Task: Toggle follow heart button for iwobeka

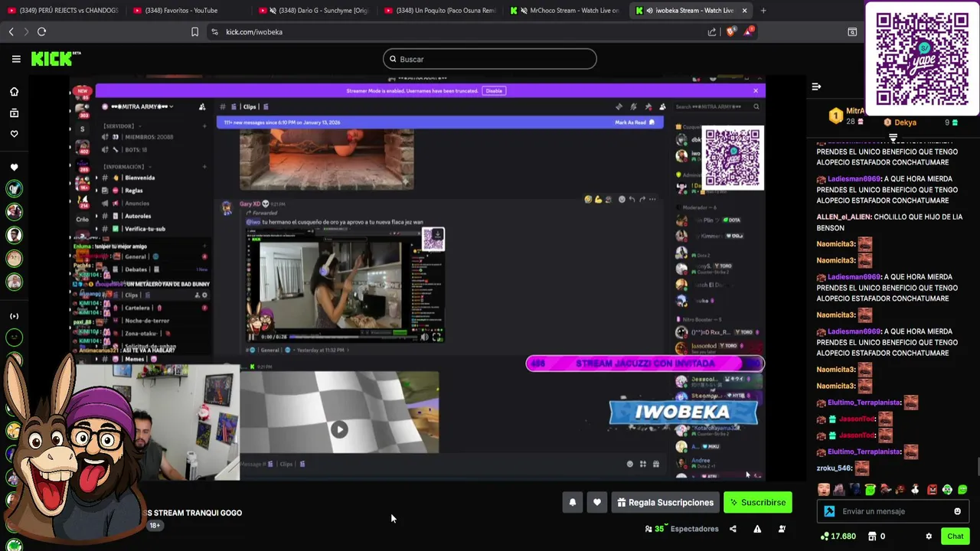Action: pos(596,503)
